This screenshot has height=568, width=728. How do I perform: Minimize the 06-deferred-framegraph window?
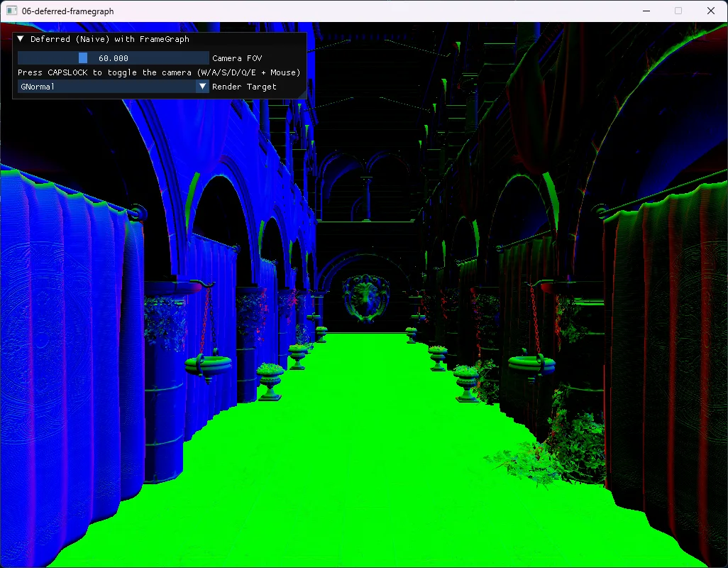646,11
